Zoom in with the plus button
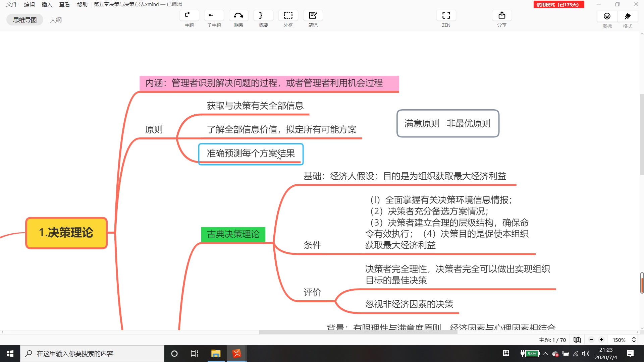Viewport: 644px width, 362px height. (601, 340)
